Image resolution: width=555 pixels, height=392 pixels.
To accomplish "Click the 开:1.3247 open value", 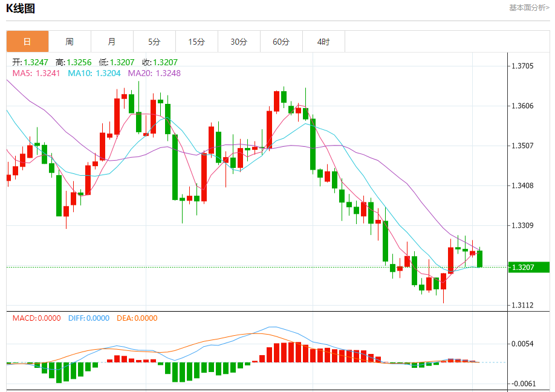I will tap(30, 62).
